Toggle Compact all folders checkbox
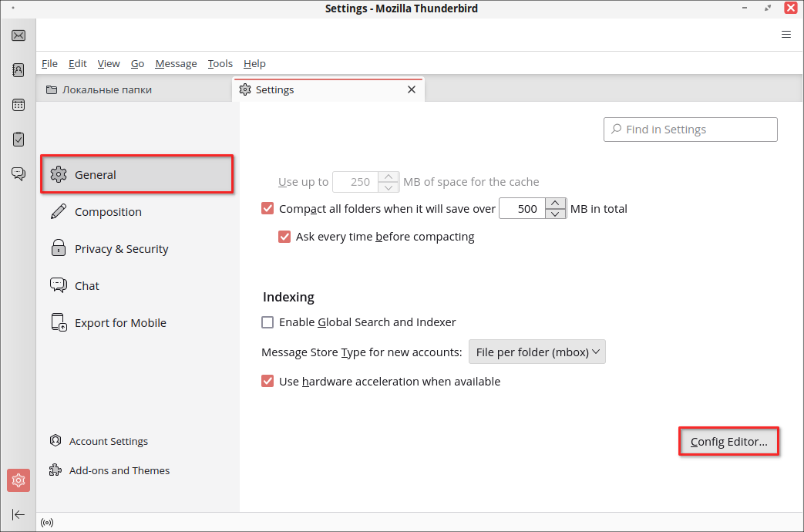Image resolution: width=804 pixels, height=532 pixels. tap(267, 208)
